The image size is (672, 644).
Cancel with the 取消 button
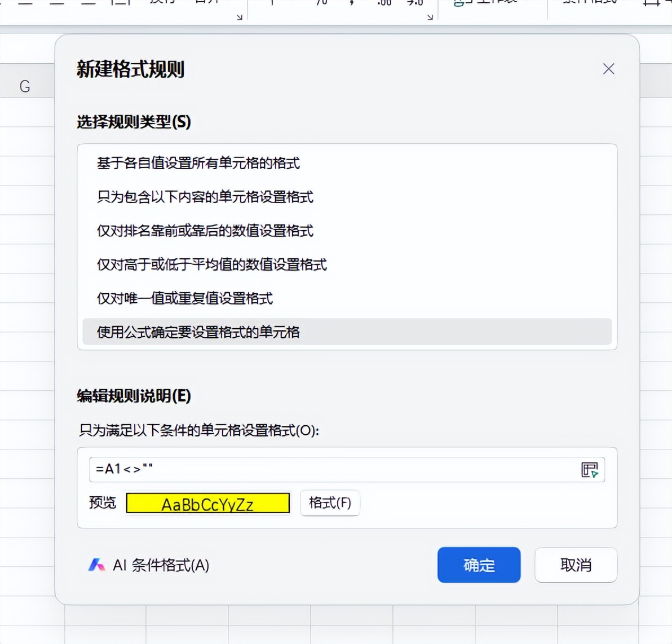click(x=576, y=565)
